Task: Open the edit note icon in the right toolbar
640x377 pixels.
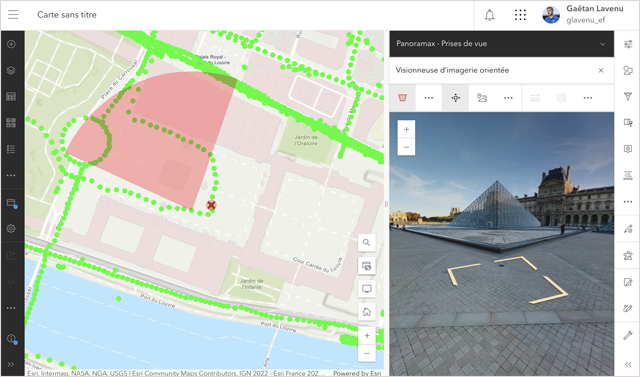Action: 628,282
